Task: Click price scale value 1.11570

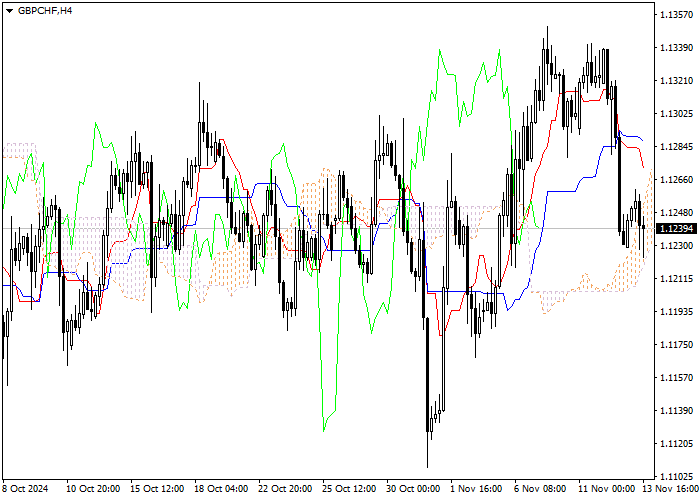Action: click(x=676, y=378)
